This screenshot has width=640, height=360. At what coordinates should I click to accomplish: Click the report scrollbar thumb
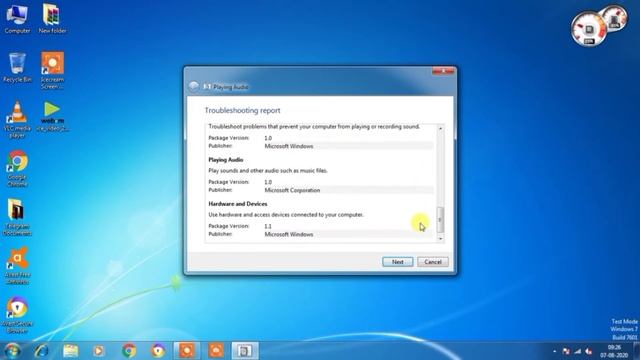[440, 220]
